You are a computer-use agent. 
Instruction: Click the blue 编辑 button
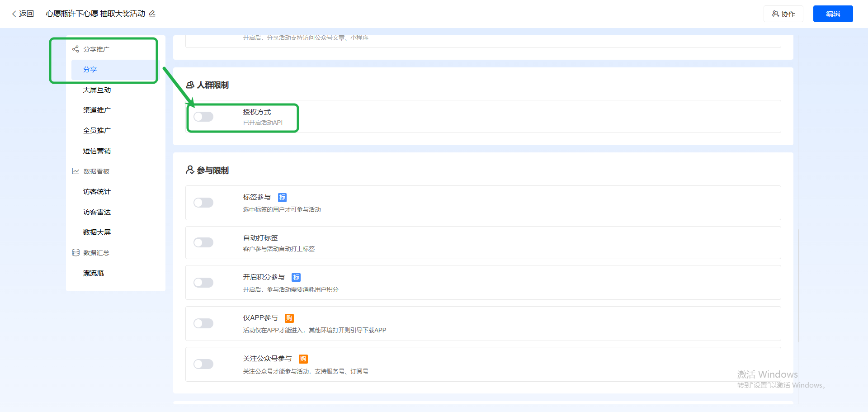pyautogui.click(x=833, y=14)
